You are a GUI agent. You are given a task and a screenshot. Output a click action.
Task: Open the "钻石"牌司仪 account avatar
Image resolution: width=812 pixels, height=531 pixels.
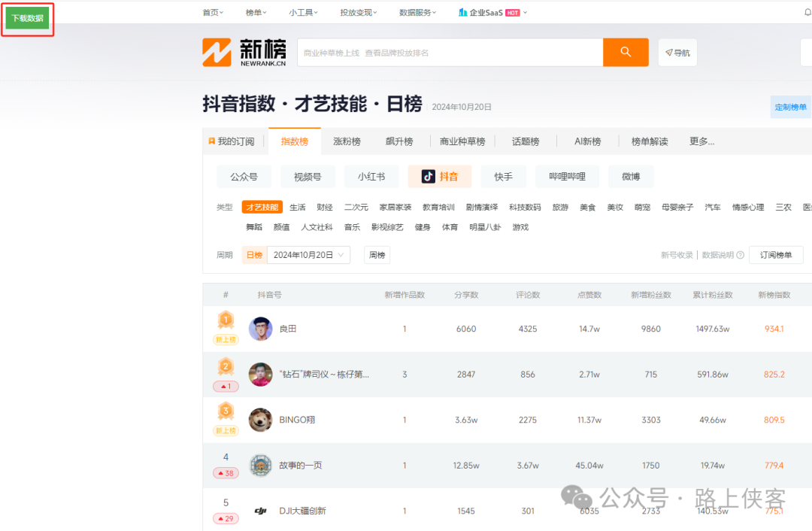[x=260, y=375]
